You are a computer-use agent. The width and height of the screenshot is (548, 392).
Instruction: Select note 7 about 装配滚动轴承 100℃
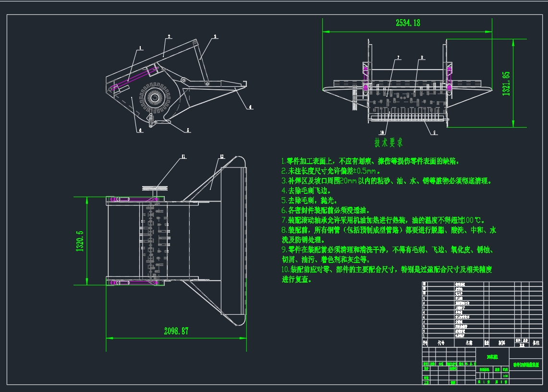click(x=383, y=220)
